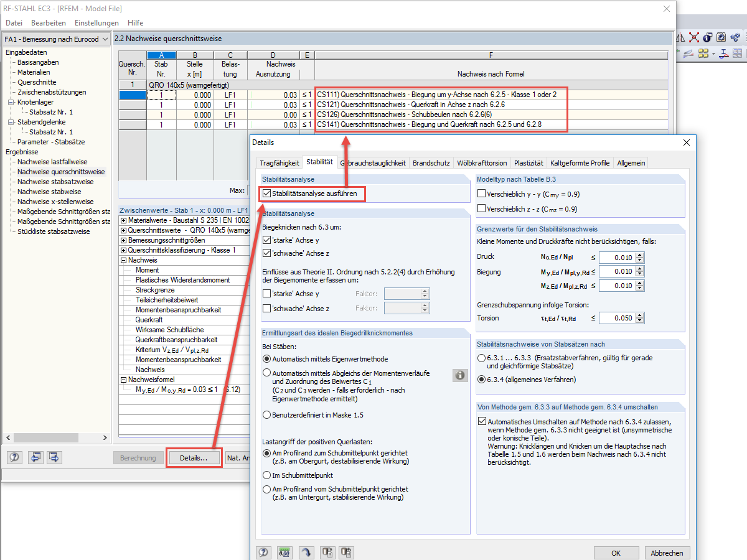This screenshot has width=747, height=560.
Task: Click I-beam with wave icon in RFEM toolbar
Action: 724,54
